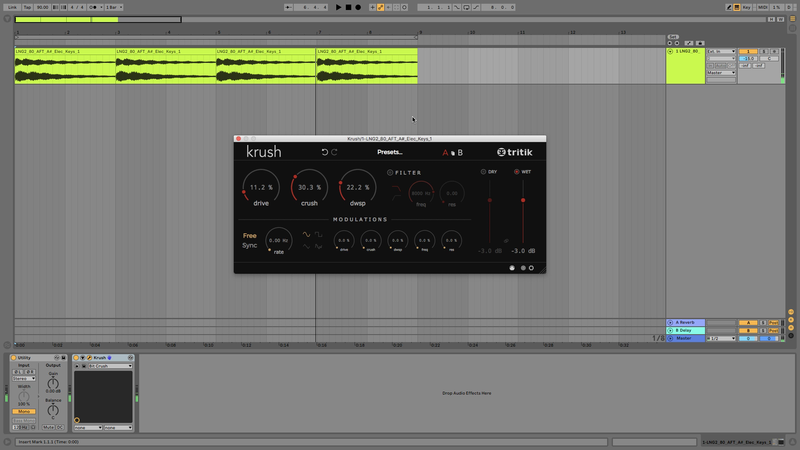Select the low-pass filter shape in Krush

tap(396, 189)
